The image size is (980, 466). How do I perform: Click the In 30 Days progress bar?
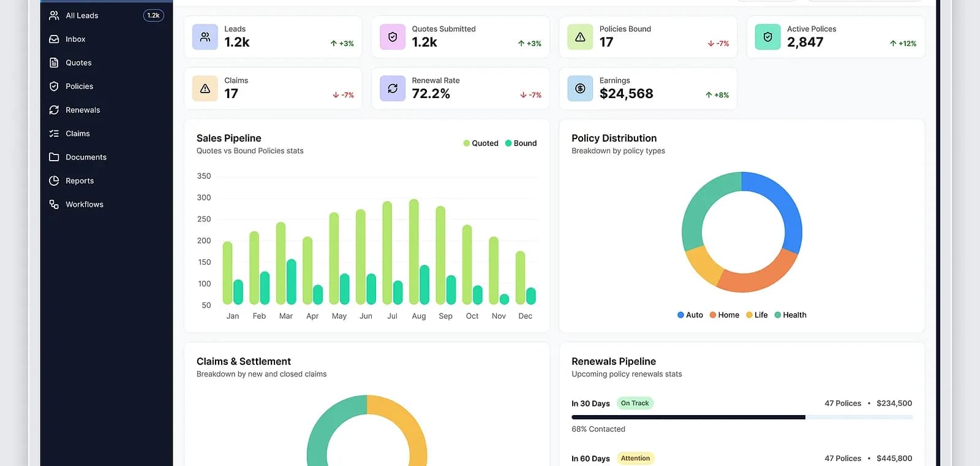tap(742, 418)
